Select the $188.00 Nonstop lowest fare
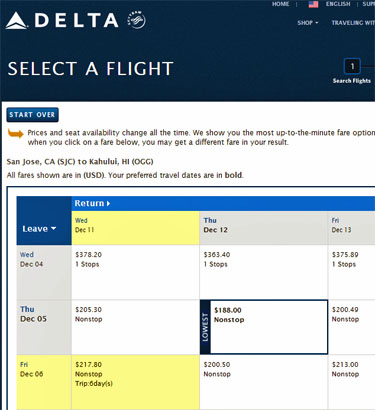 pyautogui.click(x=269, y=327)
